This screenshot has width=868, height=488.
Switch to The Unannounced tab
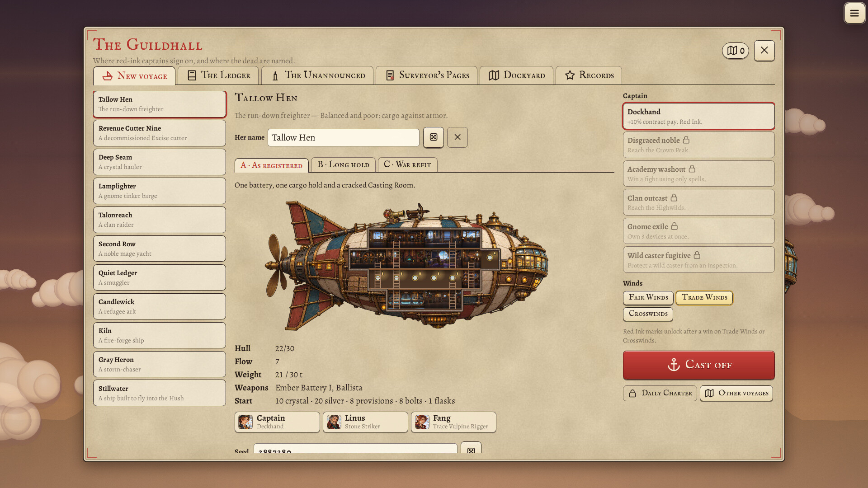pos(317,75)
